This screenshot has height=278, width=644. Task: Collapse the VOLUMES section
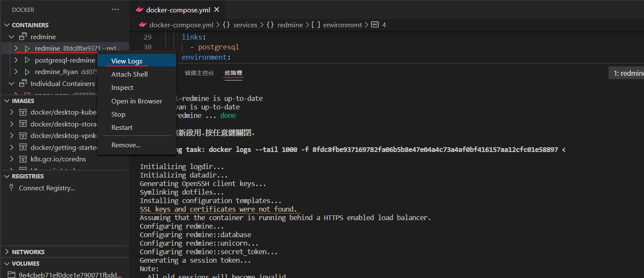[6, 264]
